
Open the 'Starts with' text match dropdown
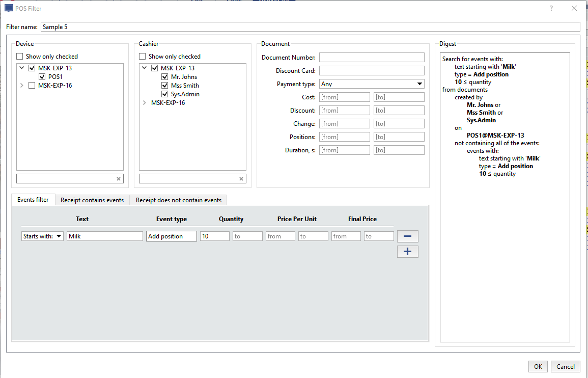tap(42, 236)
